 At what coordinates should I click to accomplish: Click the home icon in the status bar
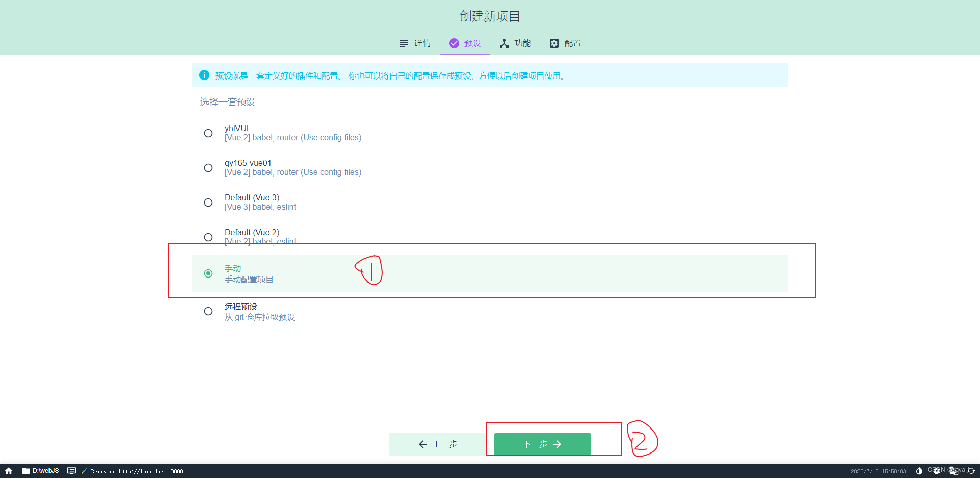[x=8, y=471]
